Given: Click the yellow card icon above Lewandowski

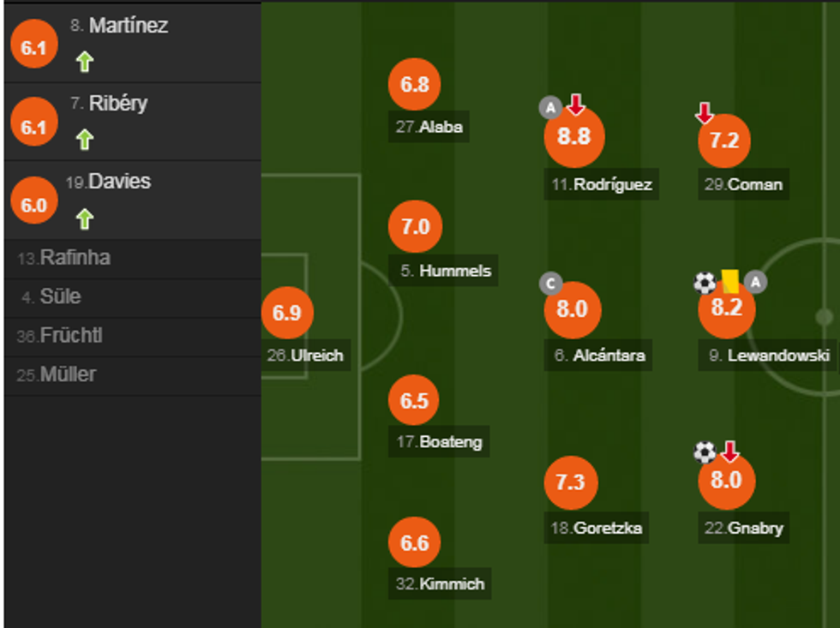Looking at the screenshot, I should point(730,281).
